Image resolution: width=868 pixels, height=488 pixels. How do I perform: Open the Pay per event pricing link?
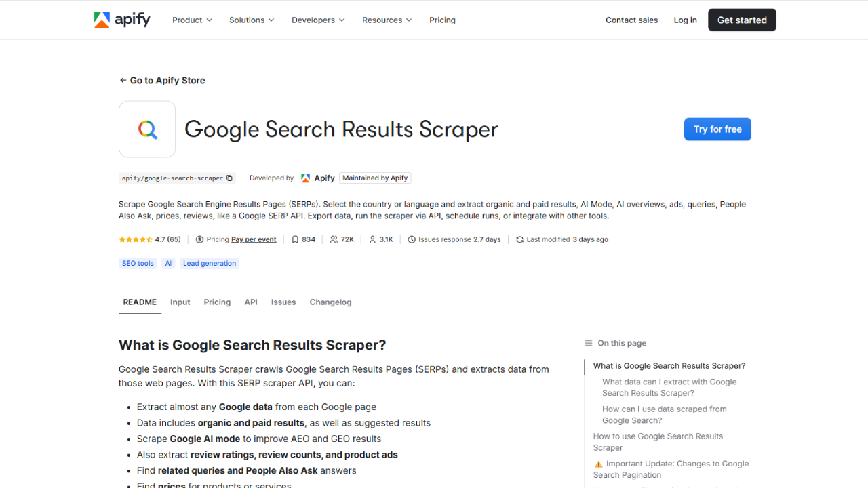(x=254, y=239)
